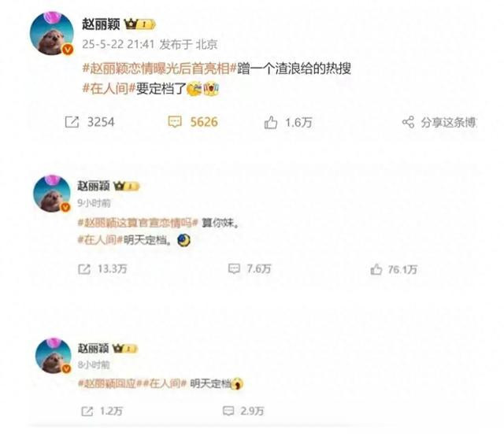
Task: Click profile avatar of third post
Action: tap(54, 355)
